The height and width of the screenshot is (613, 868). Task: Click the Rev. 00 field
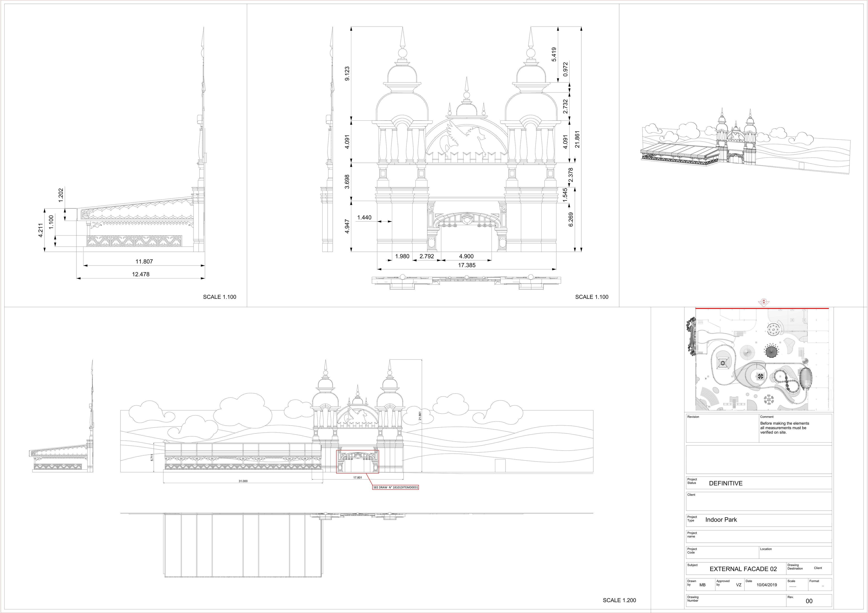point(809,601)
